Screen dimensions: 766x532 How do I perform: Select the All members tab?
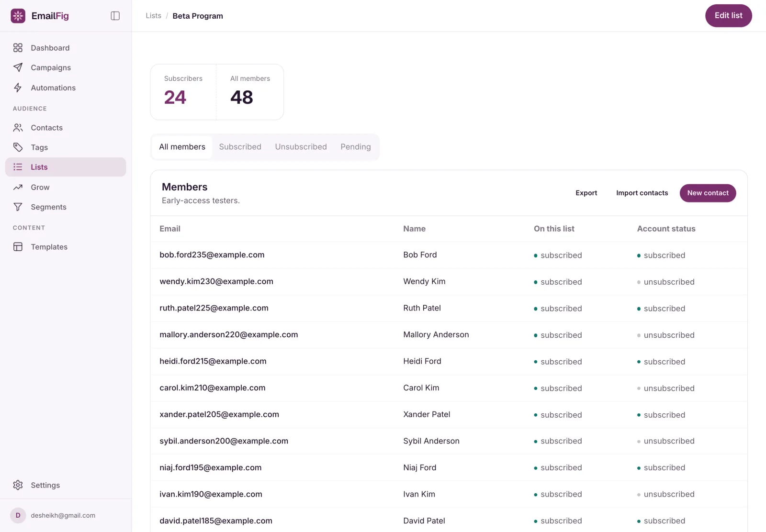182,147
